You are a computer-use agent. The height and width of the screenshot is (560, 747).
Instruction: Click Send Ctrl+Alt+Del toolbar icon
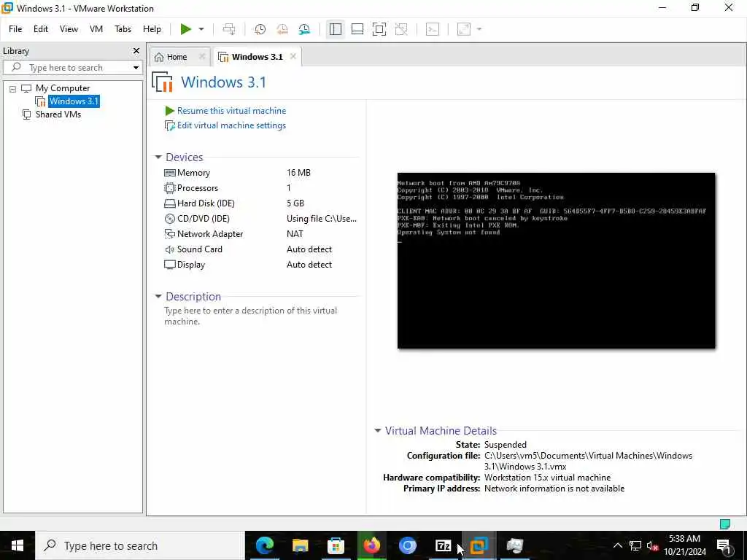pos(229,29)
